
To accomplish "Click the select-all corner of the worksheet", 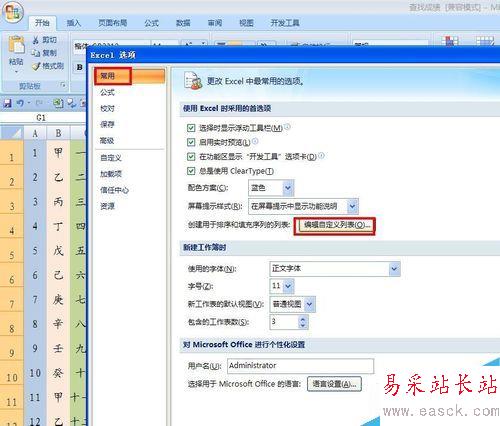I will point(12,133).
